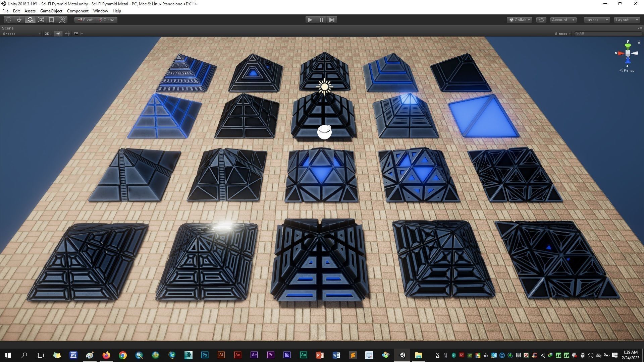The height and width of the screenshot is (362, 644).
Task: Open Unity Services cloud button
Action: click(x=541, y=20)
